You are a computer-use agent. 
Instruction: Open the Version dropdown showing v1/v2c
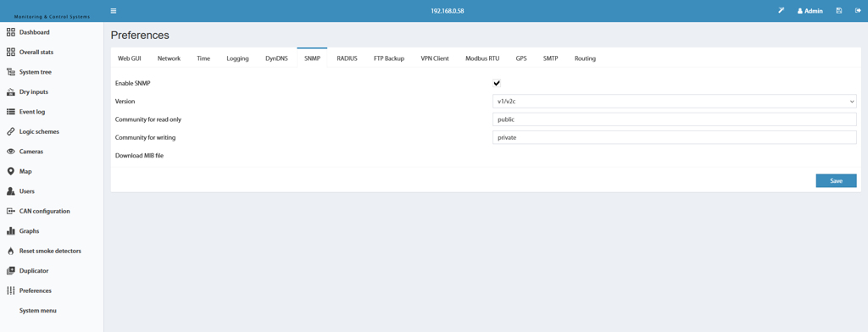(x=674, y=102)
